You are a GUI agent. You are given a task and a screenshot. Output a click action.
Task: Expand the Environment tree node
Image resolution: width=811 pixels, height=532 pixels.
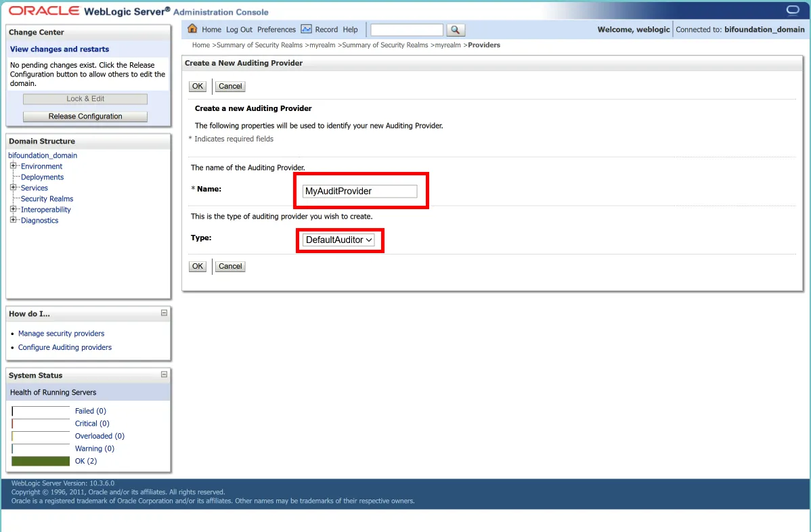click(x=14, y=166)
